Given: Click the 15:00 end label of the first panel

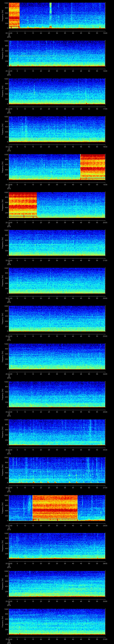Looking at the screenshot, I should [x=105, y=33].
